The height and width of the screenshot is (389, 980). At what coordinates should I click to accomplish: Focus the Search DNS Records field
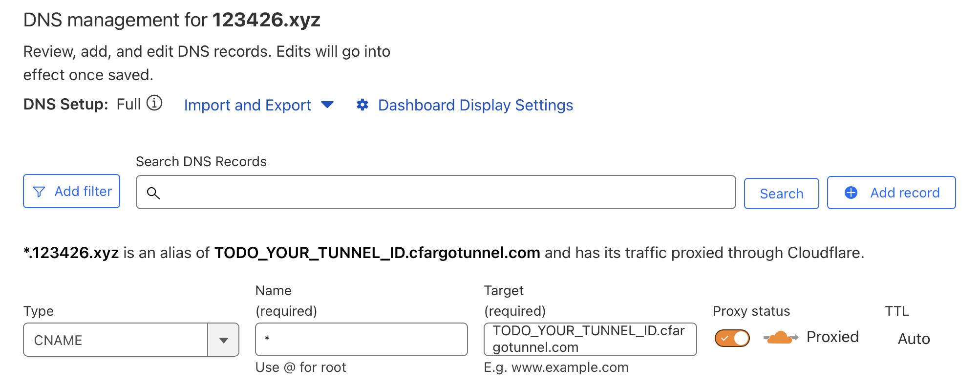click(x=436, y=192)
